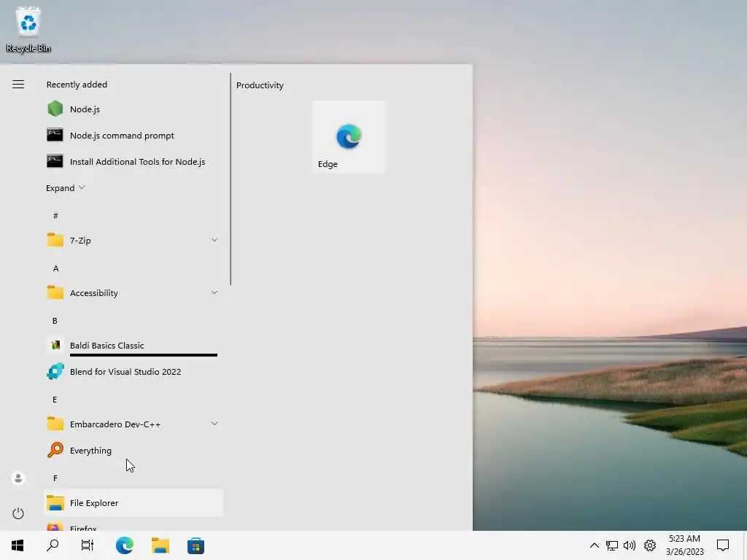Viewport: 747px width, 560px height.
Task: Launch Baldi Basics Classic
Action: click(x=133, y=345)
